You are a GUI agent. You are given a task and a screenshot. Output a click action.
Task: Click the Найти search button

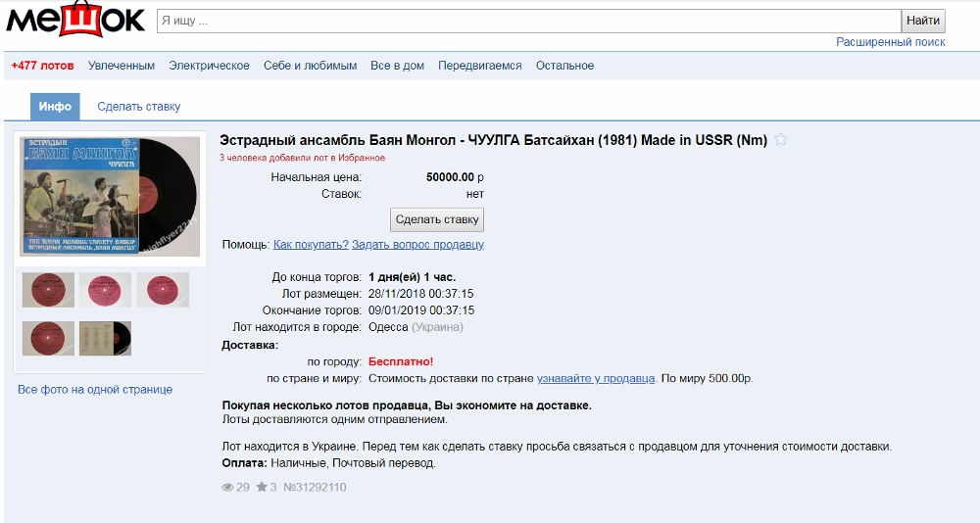point(922,21)
